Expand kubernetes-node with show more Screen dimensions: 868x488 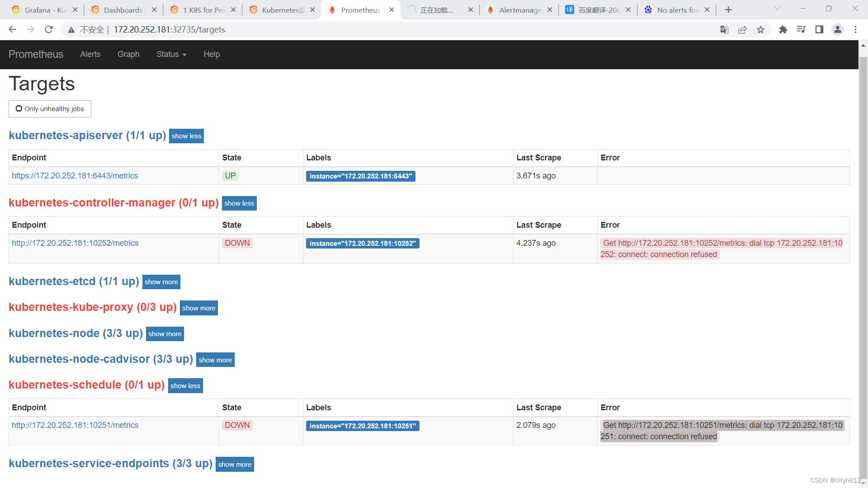pos(165,334)
